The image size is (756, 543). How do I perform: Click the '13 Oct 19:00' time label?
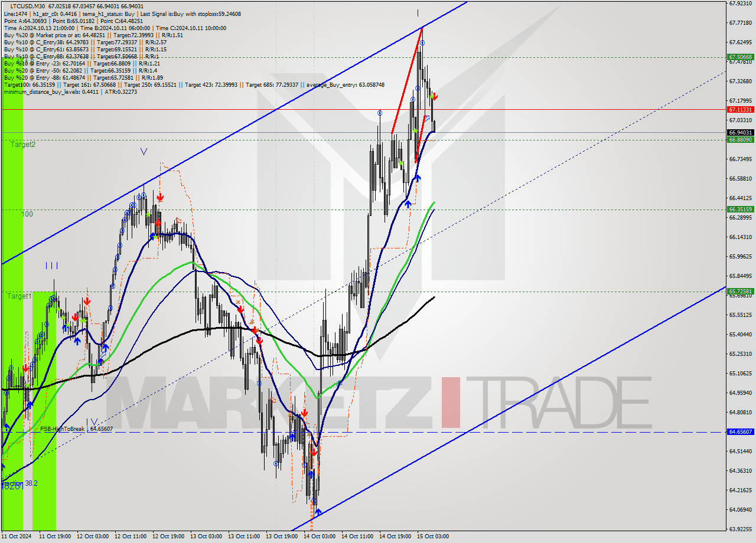pos(282,537)
